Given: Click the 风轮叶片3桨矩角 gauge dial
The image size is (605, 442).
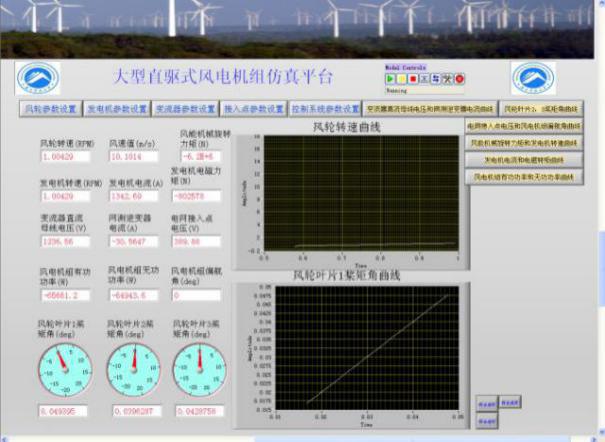Looking at the screenshot, I should tap(193, 364).
